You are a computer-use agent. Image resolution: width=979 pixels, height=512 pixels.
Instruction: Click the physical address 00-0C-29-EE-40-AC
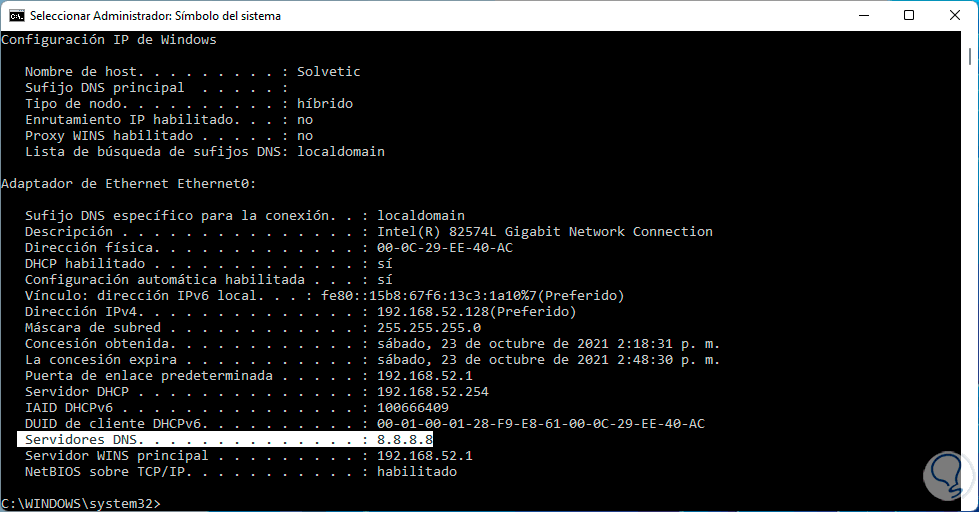coord(444,248)
